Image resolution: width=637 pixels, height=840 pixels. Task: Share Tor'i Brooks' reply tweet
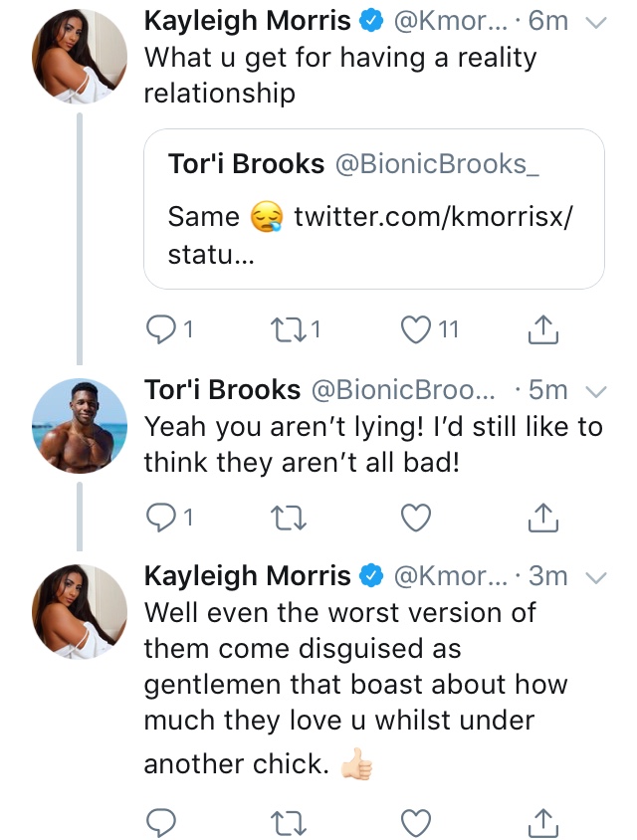[x=542, y=518]
